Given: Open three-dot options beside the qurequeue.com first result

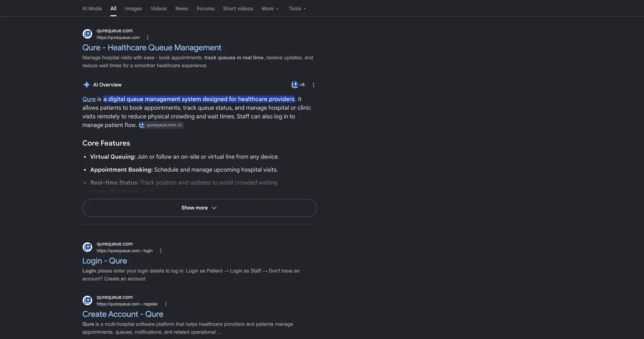Looking at the screenshot, I should pos(148,38).
